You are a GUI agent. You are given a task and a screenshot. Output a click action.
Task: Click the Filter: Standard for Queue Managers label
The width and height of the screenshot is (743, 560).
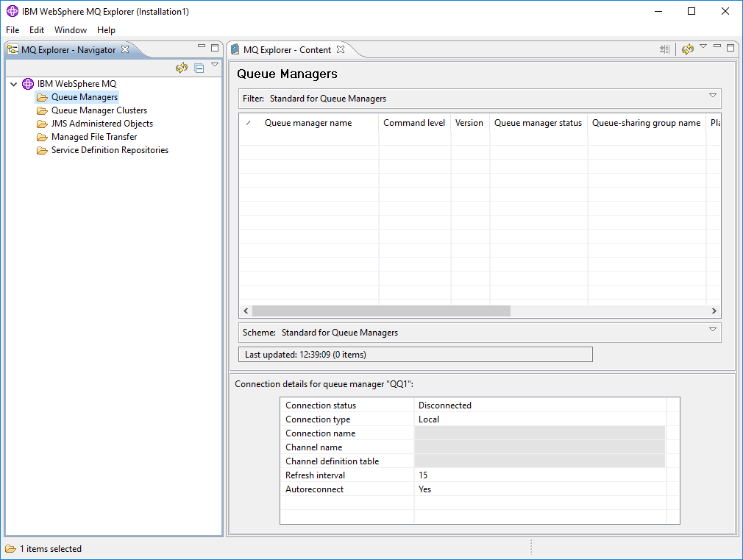[314, 99]
